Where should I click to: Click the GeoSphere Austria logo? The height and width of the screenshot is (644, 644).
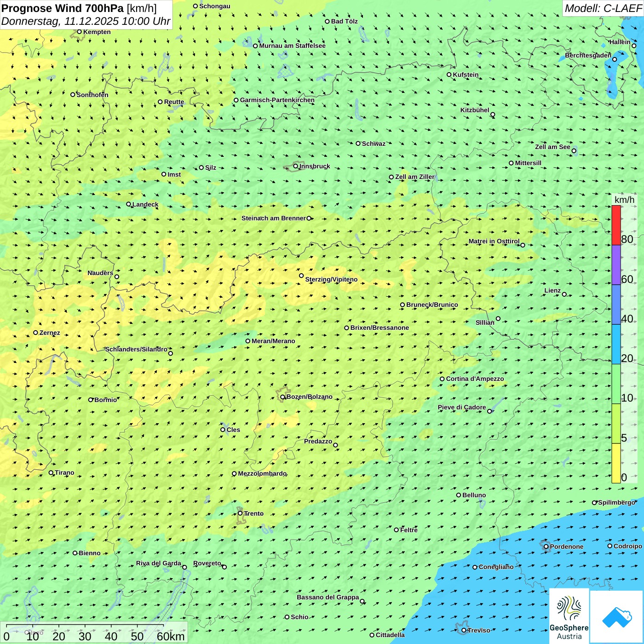point(569,616)
